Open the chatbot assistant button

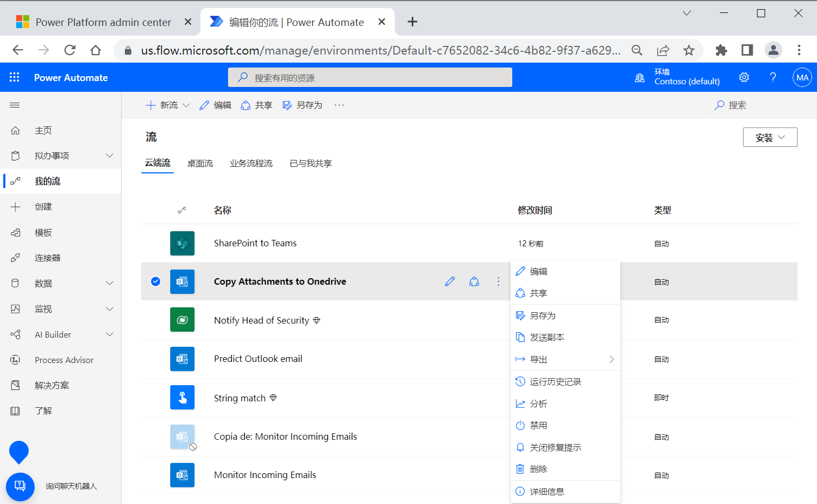coord(20,486)
